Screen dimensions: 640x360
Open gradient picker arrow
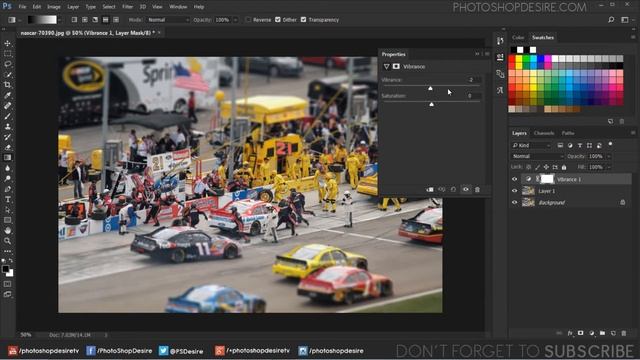(x=60, y=20)
